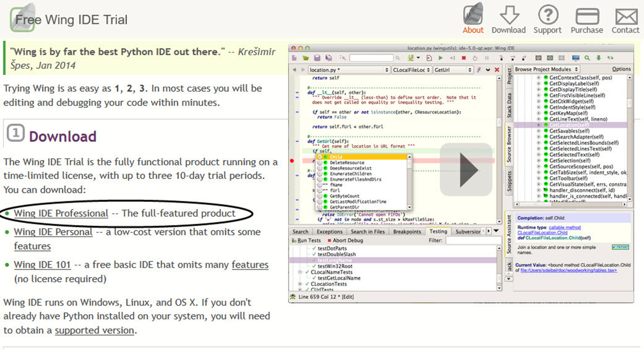The image size is (644, 349).
Task: Click red X to close location.py editor
Action: (x=497, y=70)
